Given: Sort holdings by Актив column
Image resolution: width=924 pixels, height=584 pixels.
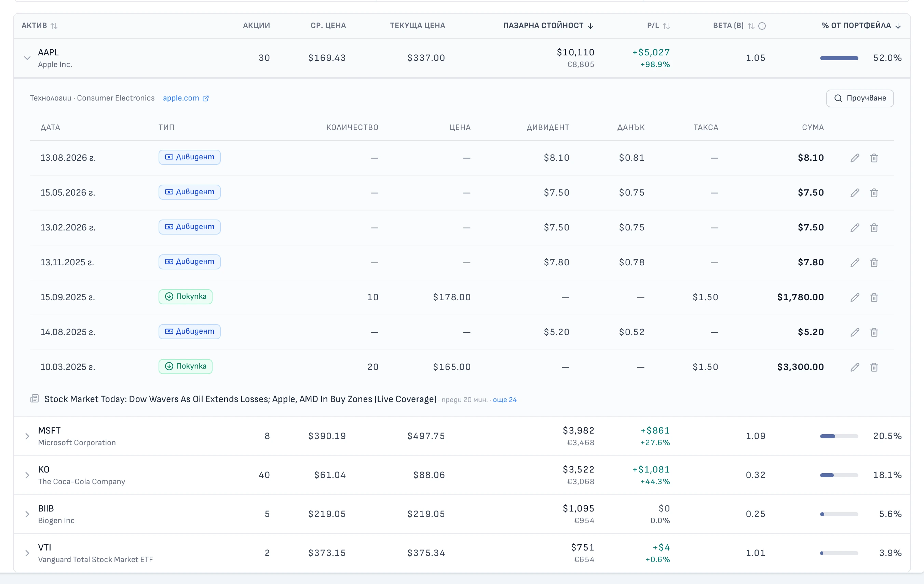Looking at the screenshot, I should point(40,26).
